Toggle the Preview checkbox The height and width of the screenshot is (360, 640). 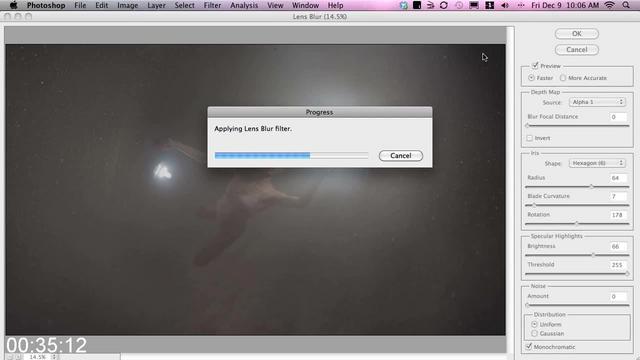tap(535, 65)
